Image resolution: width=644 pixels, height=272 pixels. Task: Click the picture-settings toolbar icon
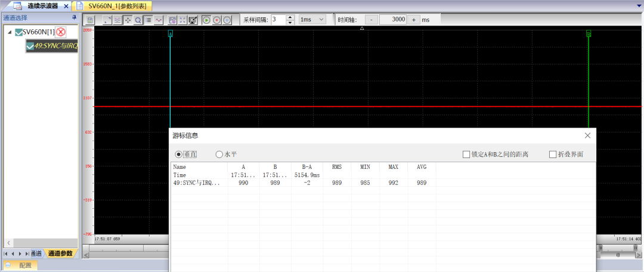pyautogui.click(x=172, y=20)
